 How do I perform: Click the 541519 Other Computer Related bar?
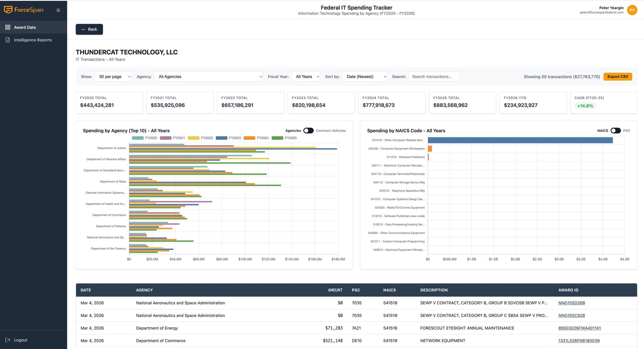tap(520, 140)
